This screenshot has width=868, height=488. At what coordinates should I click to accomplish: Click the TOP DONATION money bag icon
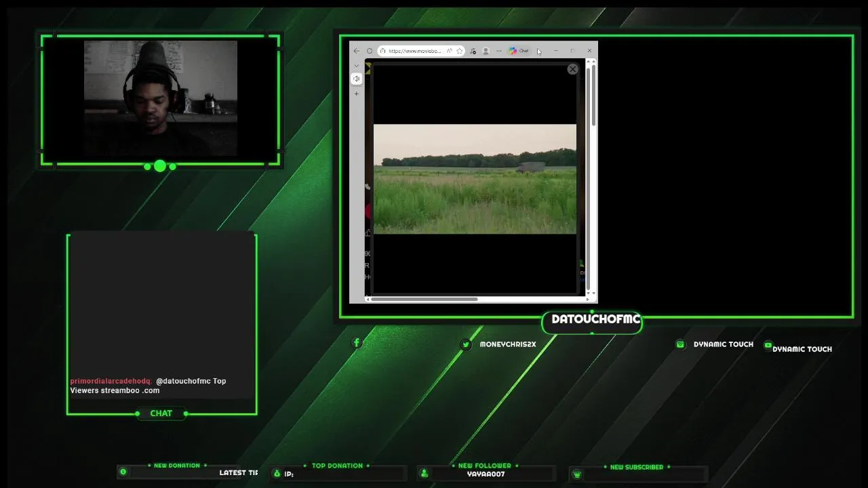point(276,474)
